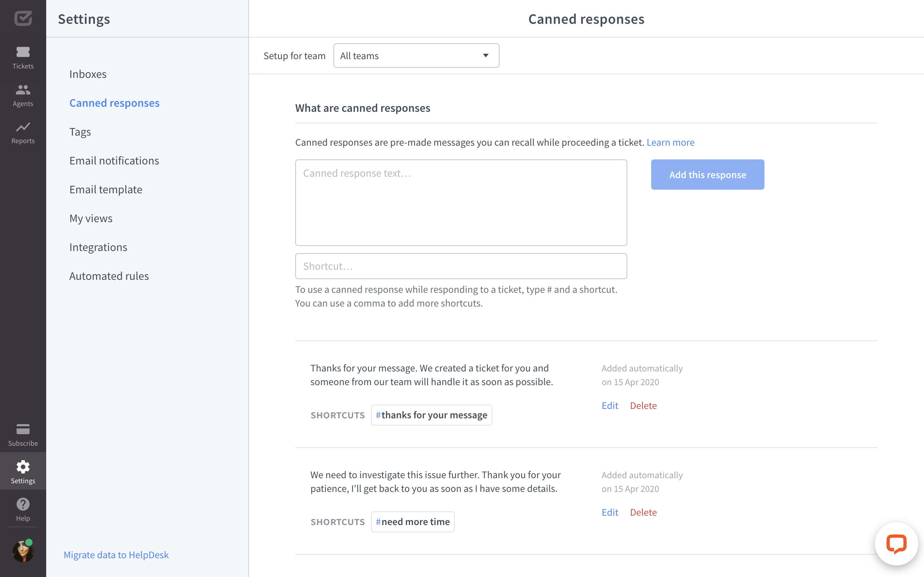Open the Inboxes settings page
This screenshot has width=924, height=577.
[x=88, y=74]
